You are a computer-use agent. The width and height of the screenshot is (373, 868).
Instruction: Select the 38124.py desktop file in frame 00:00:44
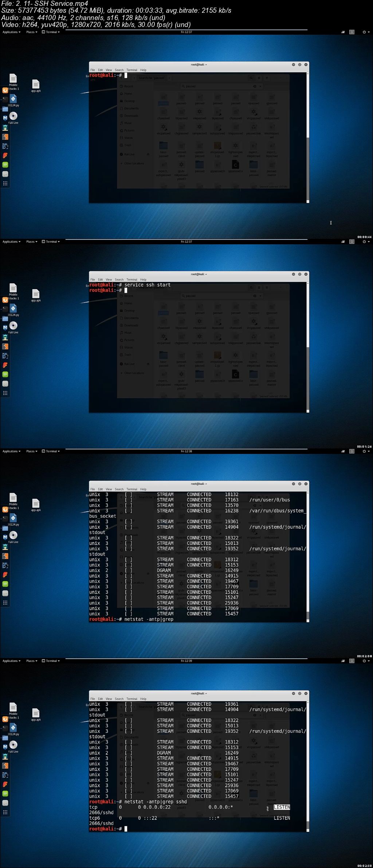(x=13, y=101)
